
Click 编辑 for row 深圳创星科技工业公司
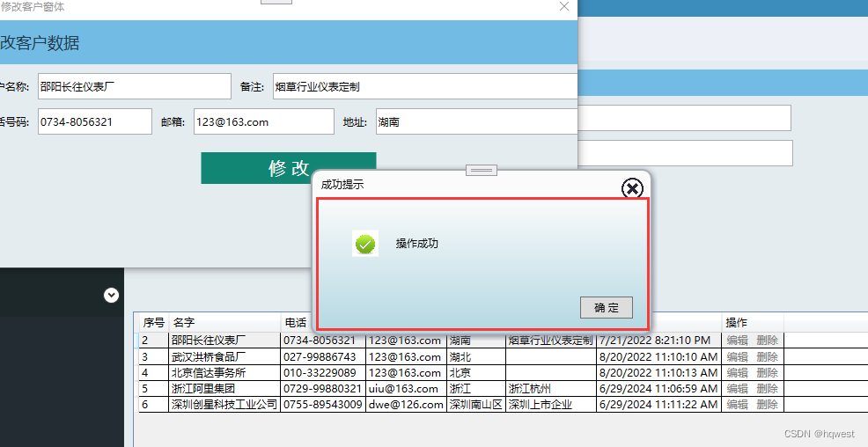click(x=738, y=405)
